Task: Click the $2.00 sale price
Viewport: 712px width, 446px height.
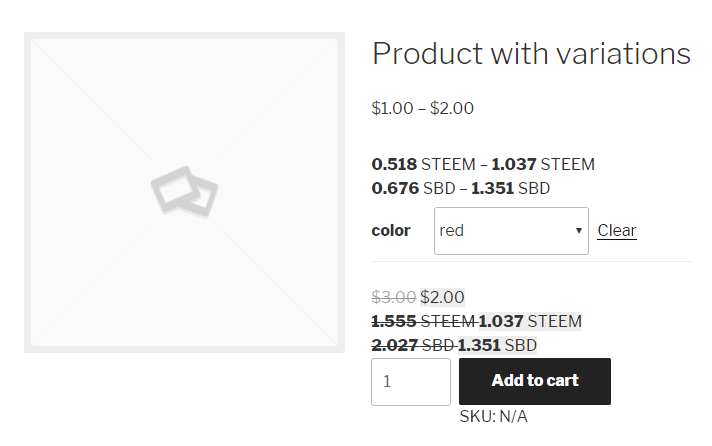Action: (443, 297)
